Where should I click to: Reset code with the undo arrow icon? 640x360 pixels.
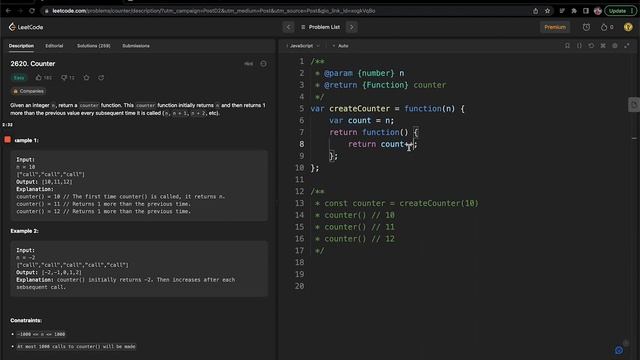coord(591,46)
